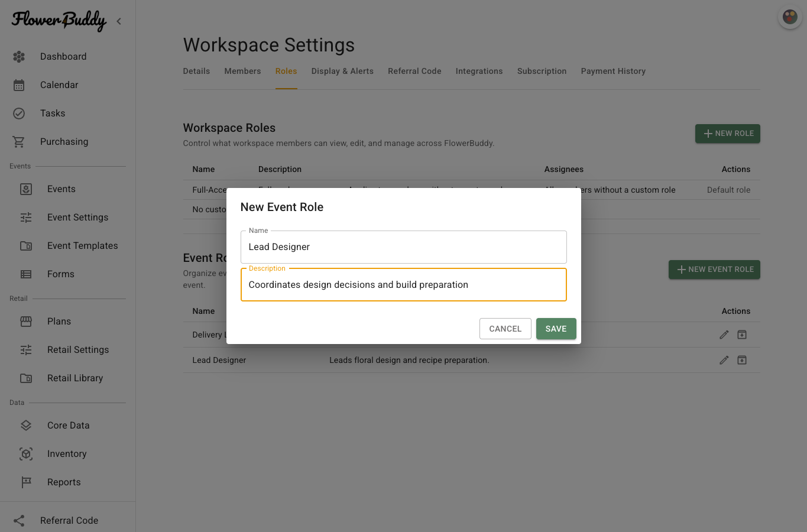Open the Payment History tab

tap(613, 71)
